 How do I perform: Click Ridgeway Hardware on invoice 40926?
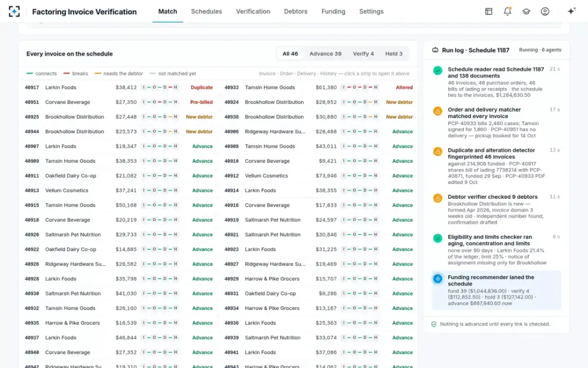[75, 264]
